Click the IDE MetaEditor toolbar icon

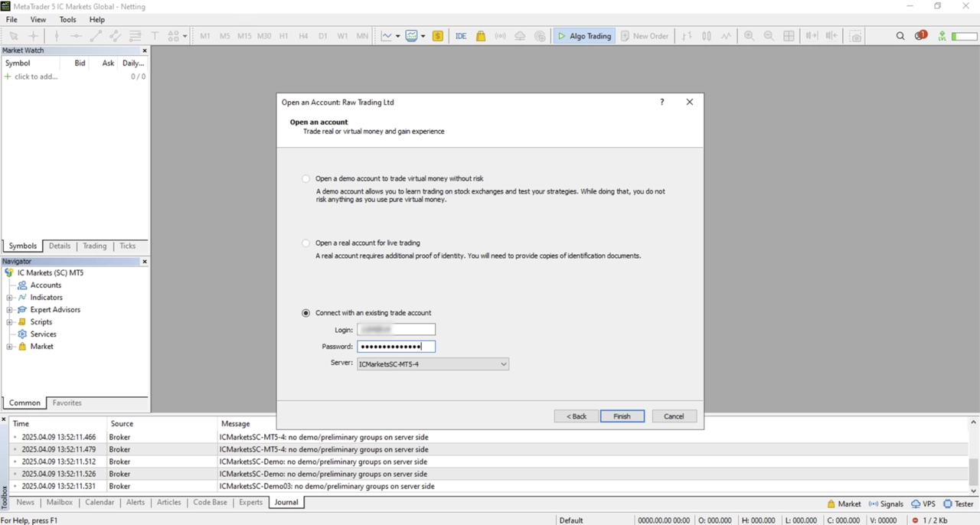coord(461,36)
